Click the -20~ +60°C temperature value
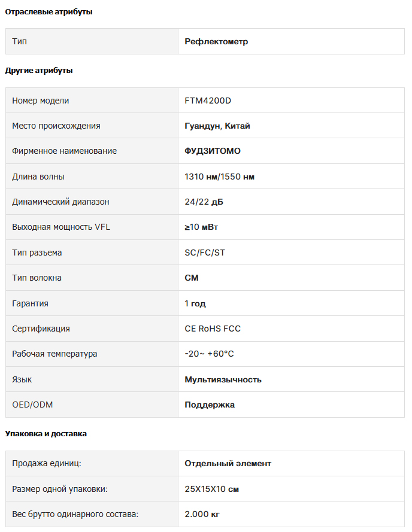 click(x=209, y=354)
